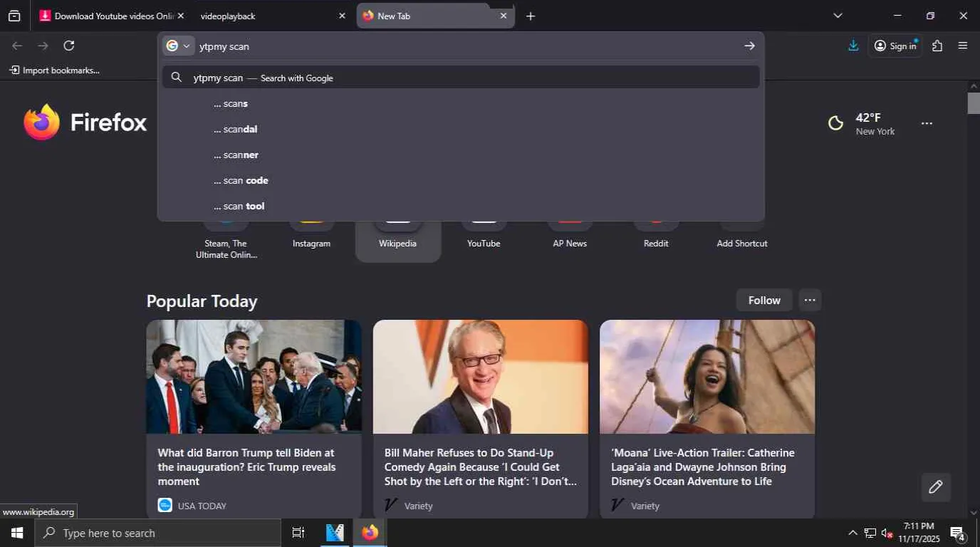Click the Sign in button
980x547 pixels.
click(895, 46)
